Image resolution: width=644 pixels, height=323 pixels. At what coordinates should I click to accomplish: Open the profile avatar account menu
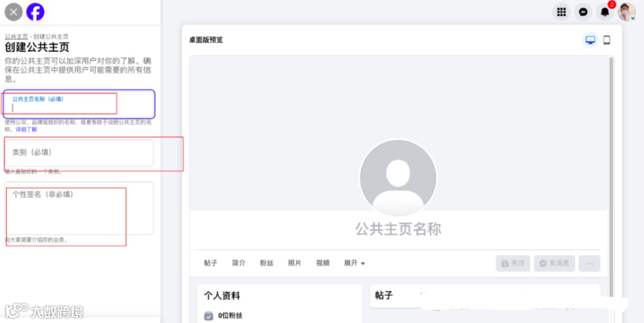(x=627, y=12)
